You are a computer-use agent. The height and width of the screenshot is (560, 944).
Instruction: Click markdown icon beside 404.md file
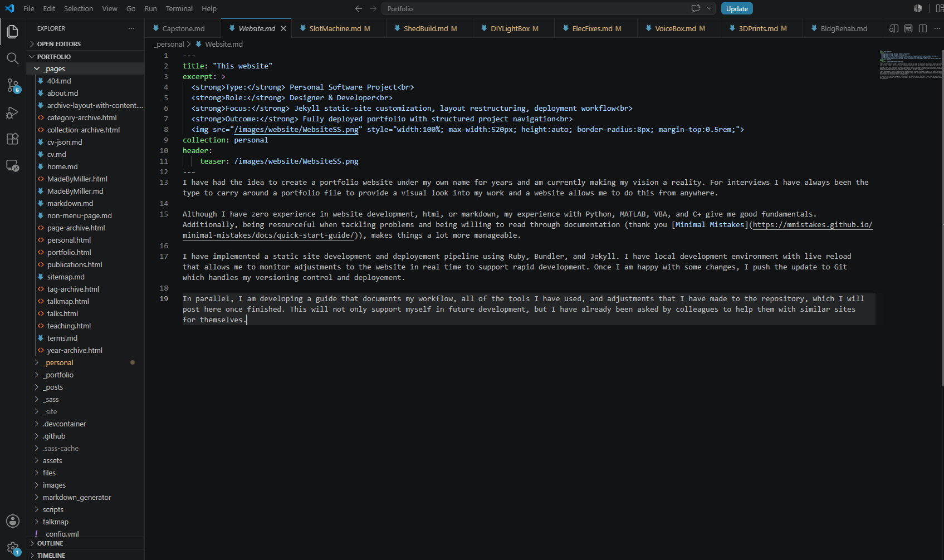click(41, 81)
